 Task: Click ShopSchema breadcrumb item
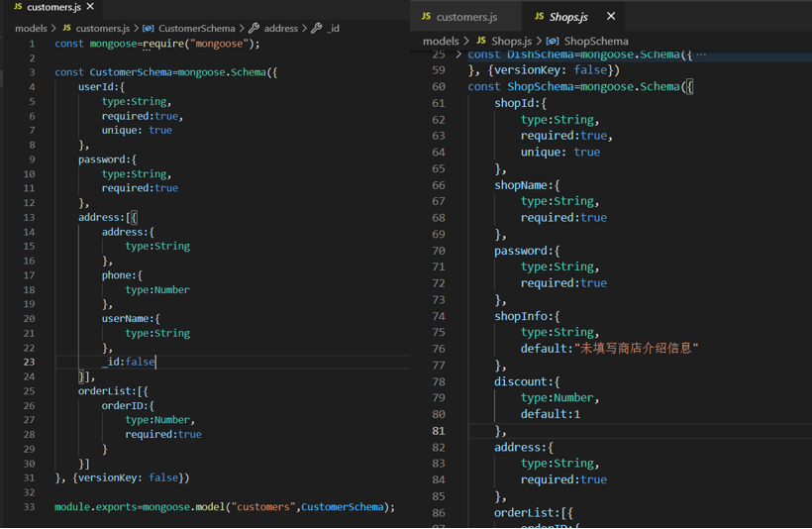click(x=596, y=41)
